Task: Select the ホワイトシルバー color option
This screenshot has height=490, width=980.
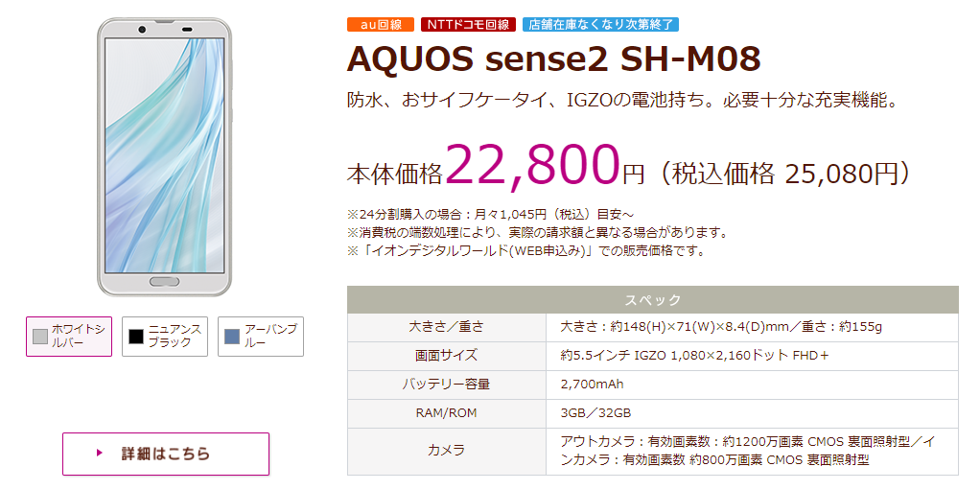Action: [x=69, y=337]
